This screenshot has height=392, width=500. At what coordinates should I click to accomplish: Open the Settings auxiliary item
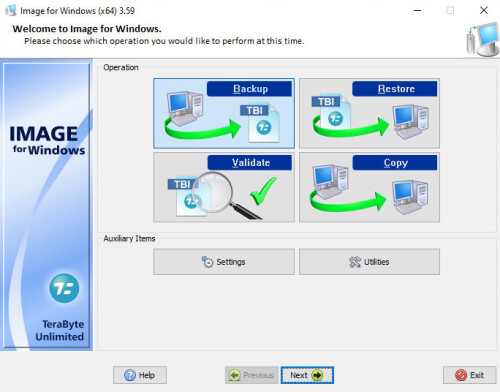(x=224, y=262)
